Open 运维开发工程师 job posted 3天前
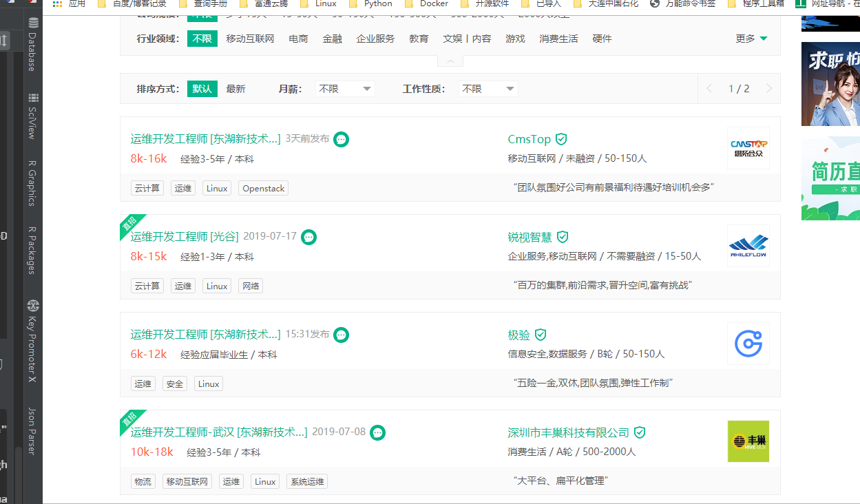 click(x=205, y=139)
